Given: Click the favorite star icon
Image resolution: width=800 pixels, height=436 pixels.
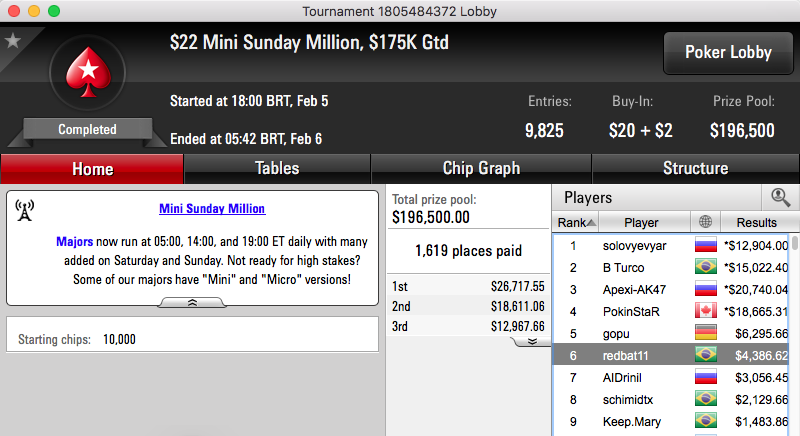Looking at the screenshot, I should coord(13,40).
